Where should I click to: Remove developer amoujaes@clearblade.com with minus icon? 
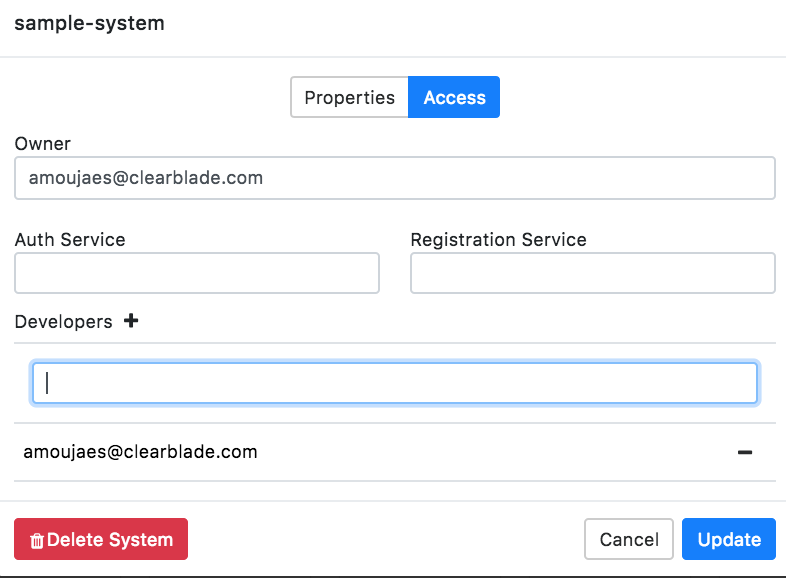click(744, 452)
